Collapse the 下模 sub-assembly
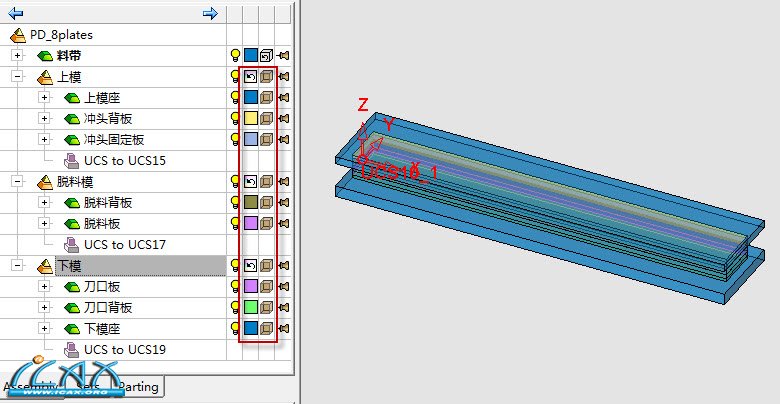780x404 pixels. [x=17, y=266]
